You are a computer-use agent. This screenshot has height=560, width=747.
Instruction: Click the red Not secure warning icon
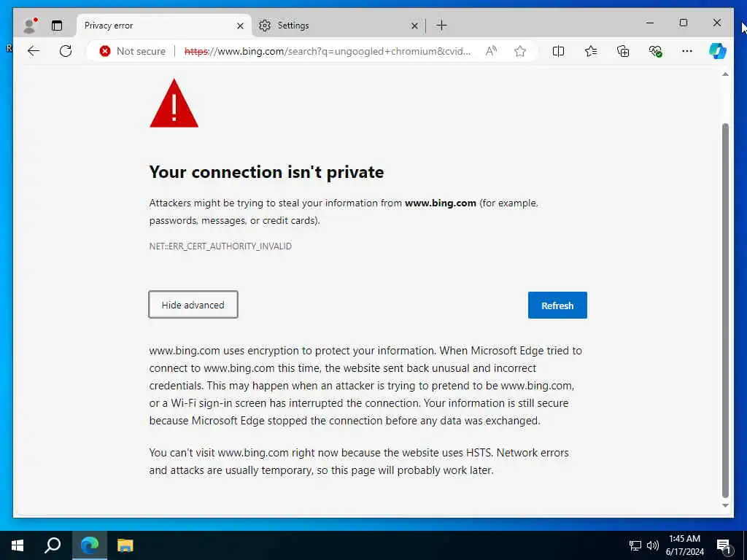(x=105, y=51)
